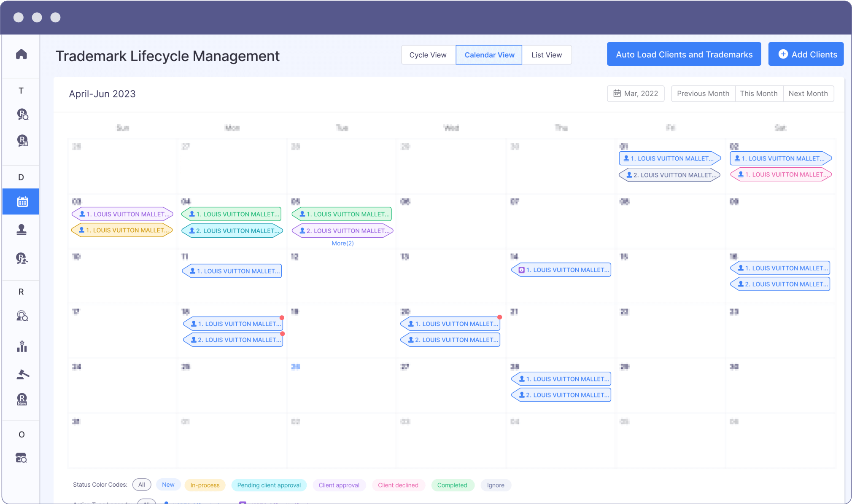Open the trademark search icon under T

(x=22, y=114)
